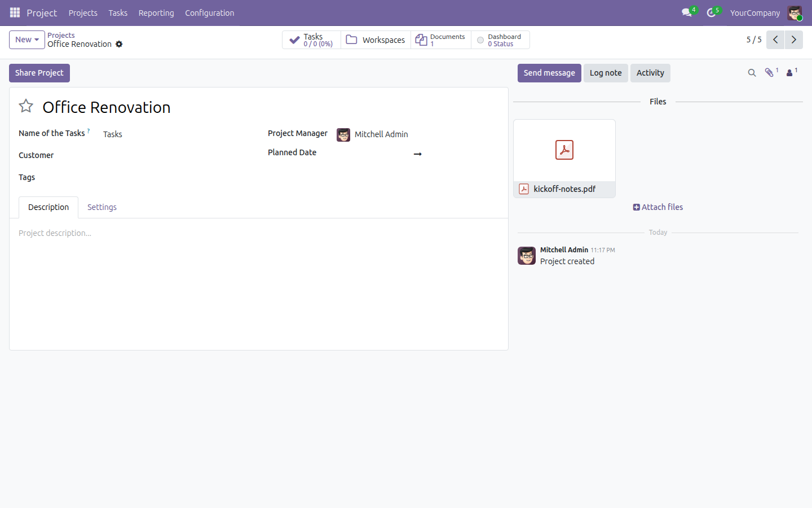Click the Attach files link
The image size is (812, 508).
[658, 207]
